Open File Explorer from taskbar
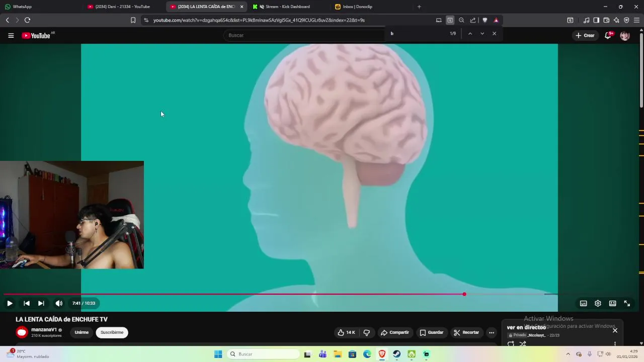Viewport: 644px width, 362px height. tap(337, 354)
